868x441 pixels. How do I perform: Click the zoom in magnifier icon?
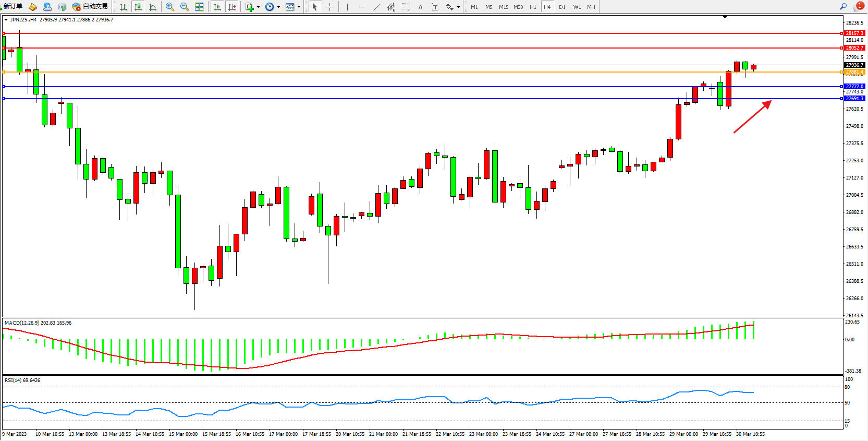[170, 7]
